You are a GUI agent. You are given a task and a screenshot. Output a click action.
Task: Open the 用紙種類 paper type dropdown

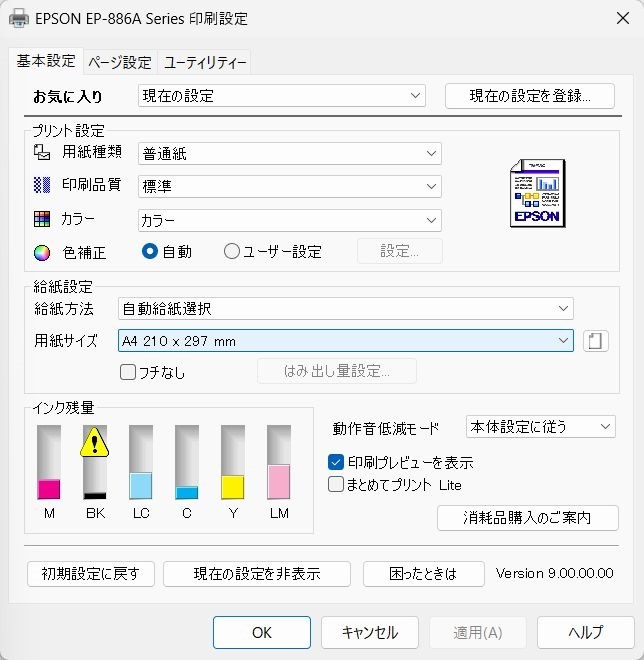click(290, 153)
